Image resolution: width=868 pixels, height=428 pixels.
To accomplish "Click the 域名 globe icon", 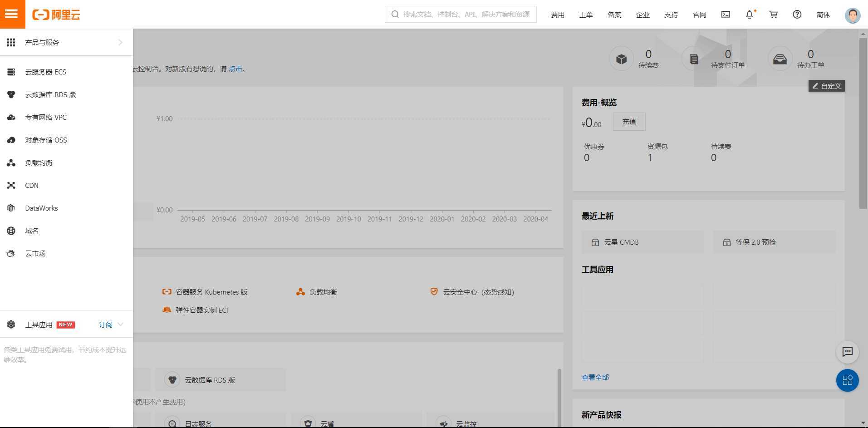I will (11, 231).
